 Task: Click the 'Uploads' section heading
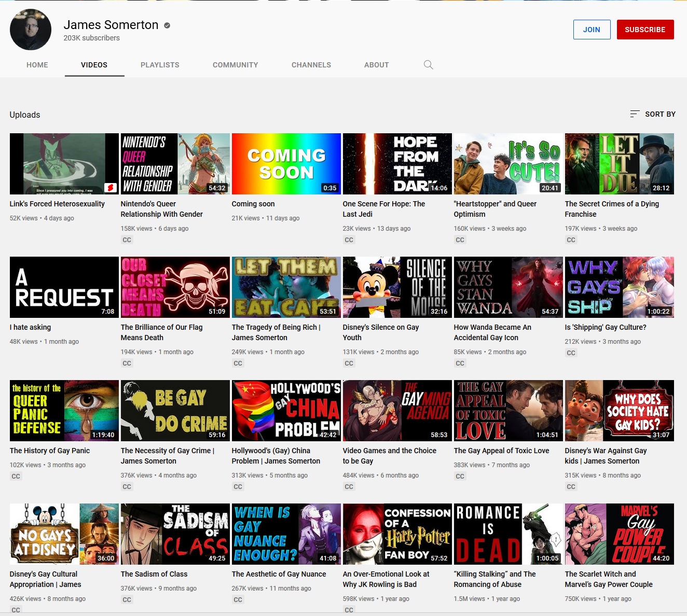(x=25, y=115)
